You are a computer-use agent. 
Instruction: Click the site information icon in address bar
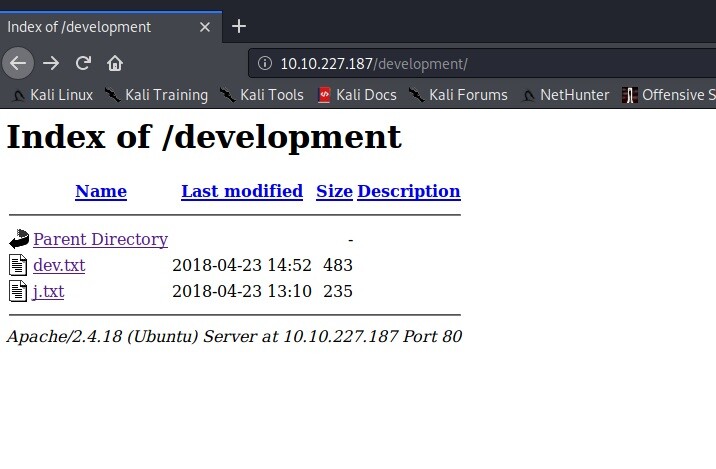pos(265,64)
